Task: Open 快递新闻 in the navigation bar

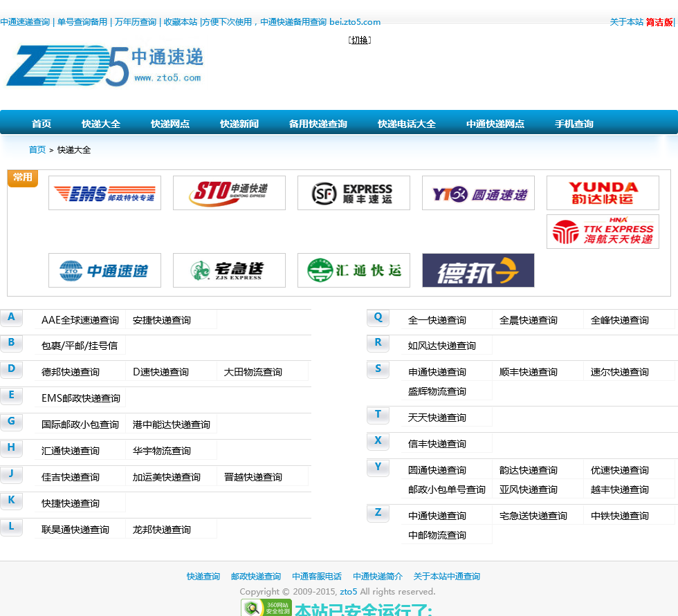Action: pyautogui.click(x=239, y=124)
